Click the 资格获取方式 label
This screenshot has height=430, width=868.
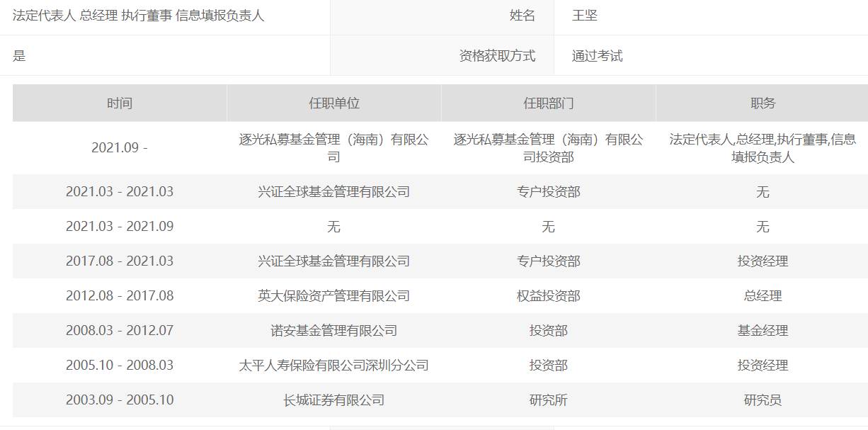[497, 56]
